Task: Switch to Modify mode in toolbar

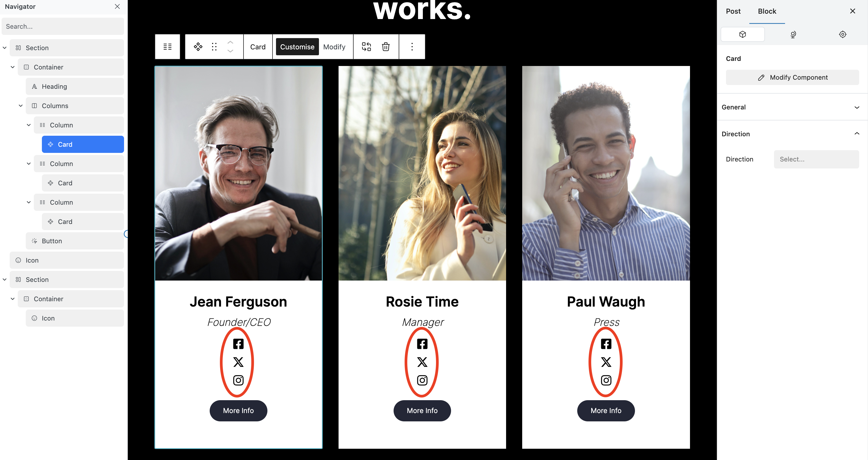Action: coord(334,47)
